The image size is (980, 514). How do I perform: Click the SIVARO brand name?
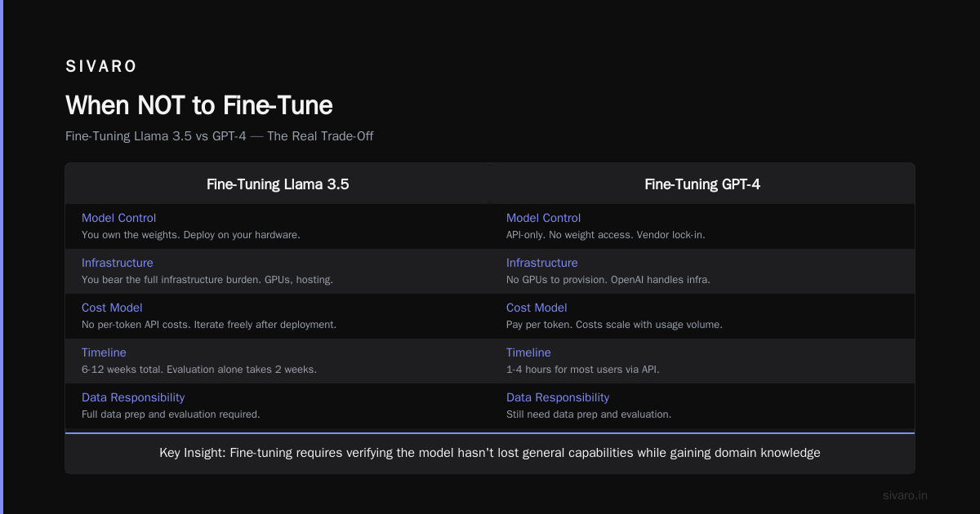[101, 67]
